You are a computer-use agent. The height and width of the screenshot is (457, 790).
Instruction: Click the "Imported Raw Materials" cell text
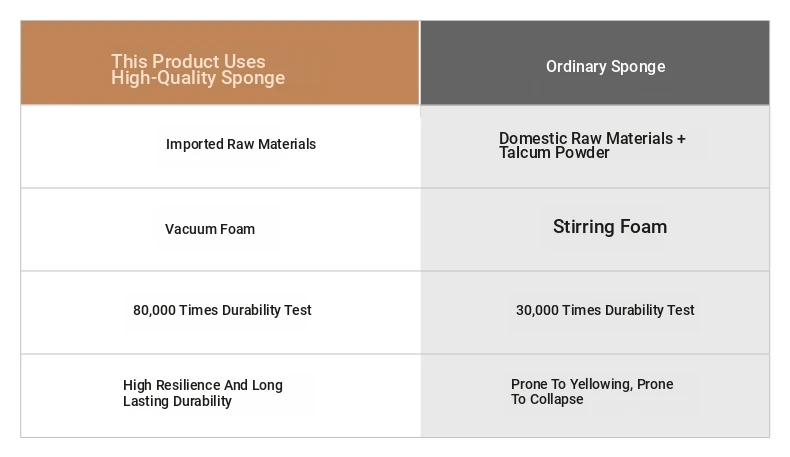click(x=240, y=144)
